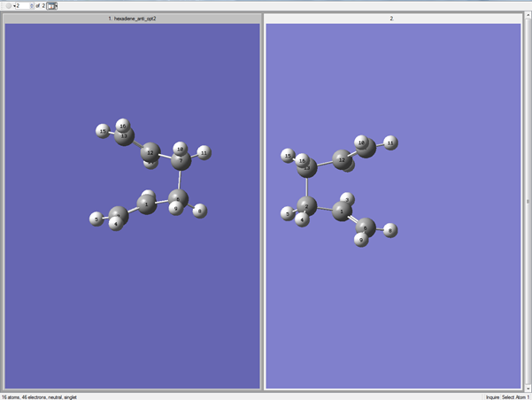Select hydrogen atom 4 in left molecule

116,224
